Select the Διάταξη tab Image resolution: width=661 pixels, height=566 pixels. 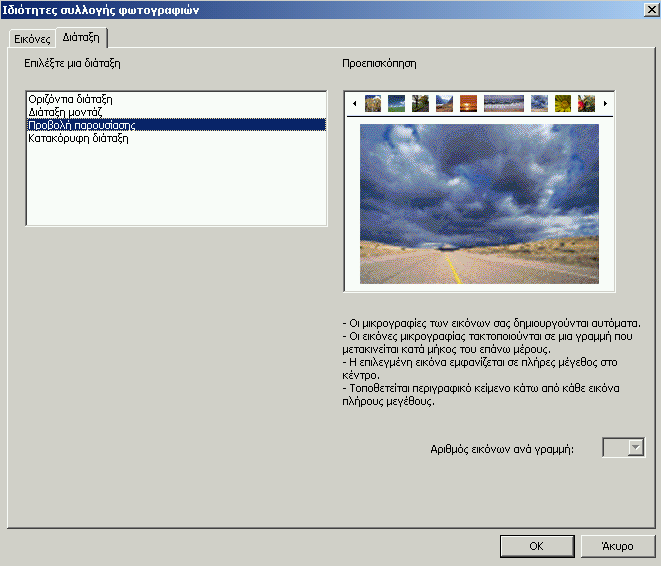click(81, 38)
